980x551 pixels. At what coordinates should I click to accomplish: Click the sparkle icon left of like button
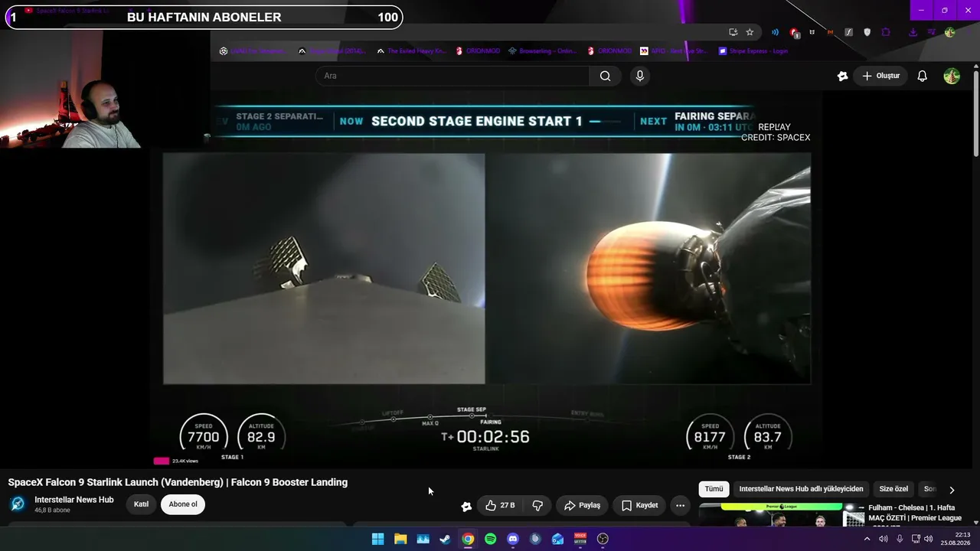tap(466, 506)
